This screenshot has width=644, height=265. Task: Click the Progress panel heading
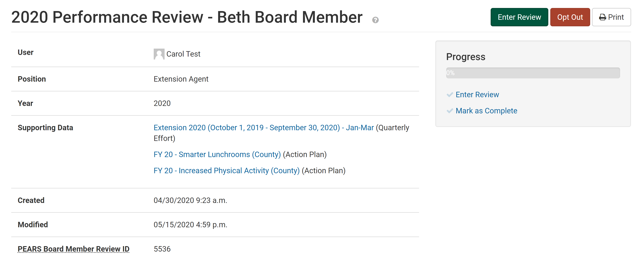coord(466,57)
